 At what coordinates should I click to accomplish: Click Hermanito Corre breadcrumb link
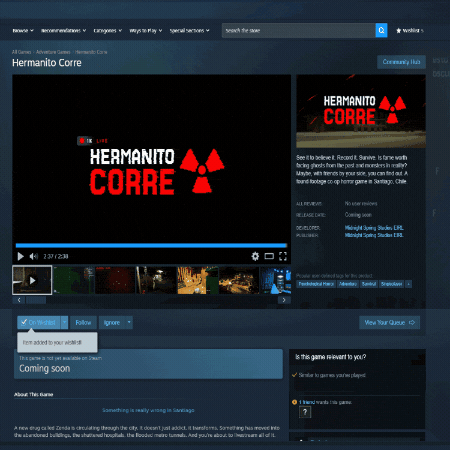tap(91, 52)
